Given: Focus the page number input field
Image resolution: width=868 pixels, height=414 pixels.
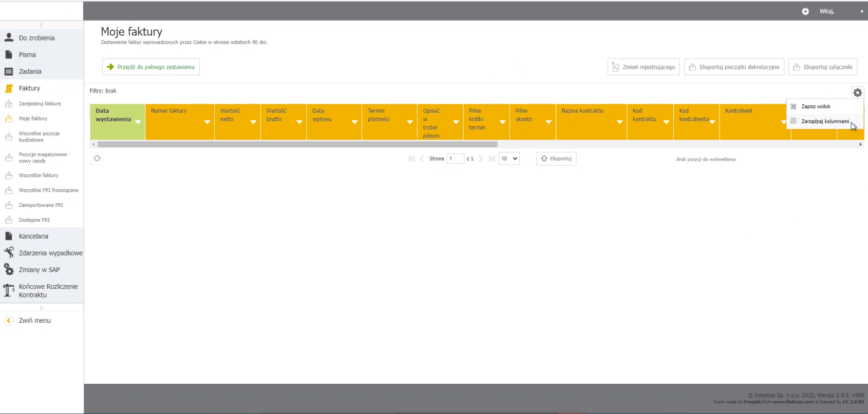Looking at the screenshot, I should 455,158.
